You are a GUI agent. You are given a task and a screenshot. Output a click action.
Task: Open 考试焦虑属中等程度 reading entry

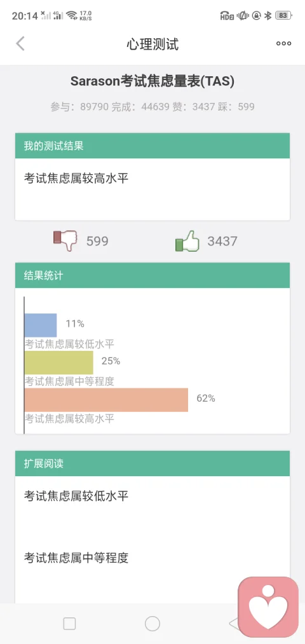[x=76, y=558]
